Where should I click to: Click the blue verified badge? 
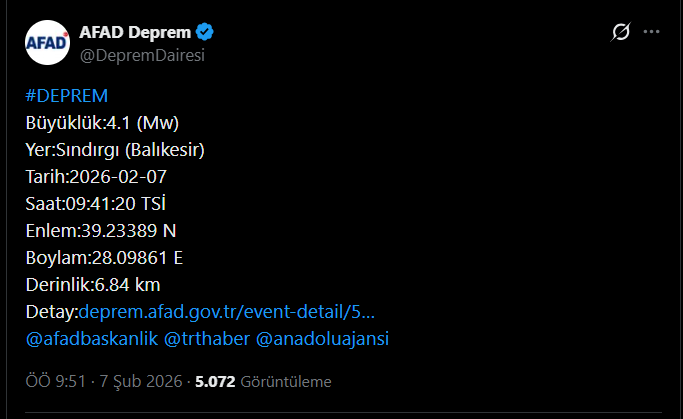[x=205, y=33]
